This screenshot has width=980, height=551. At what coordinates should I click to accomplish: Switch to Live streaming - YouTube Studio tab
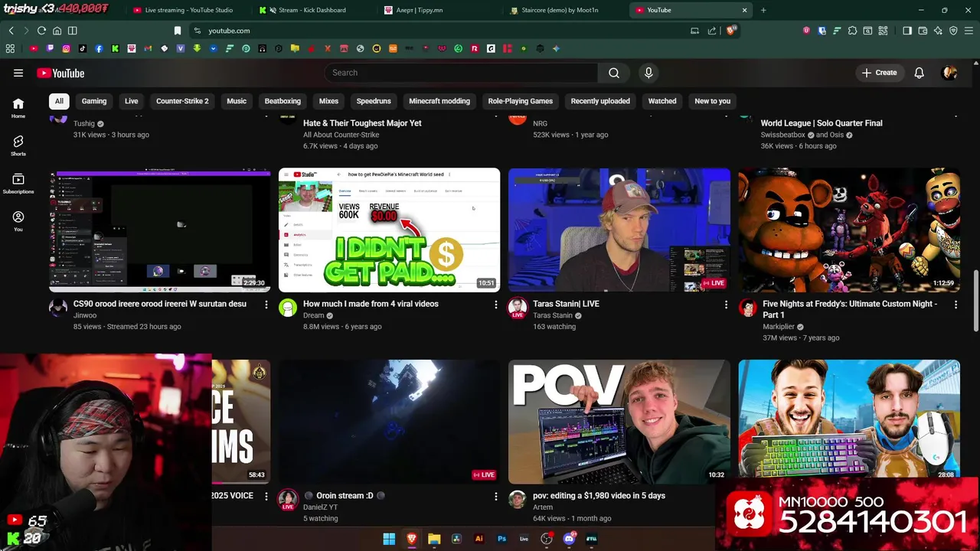click(188, 10)
